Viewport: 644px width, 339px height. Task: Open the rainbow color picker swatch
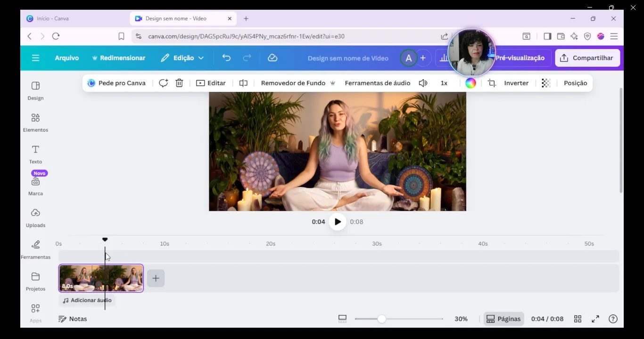point(471,83)
